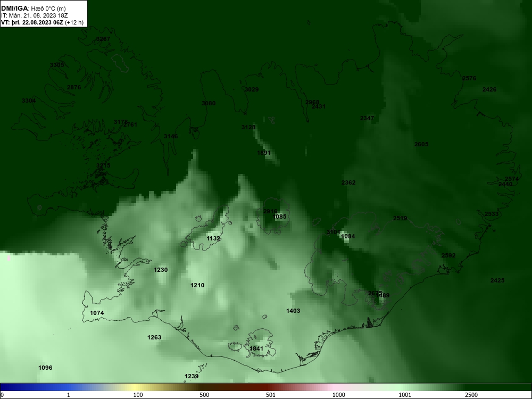Click the map value 1403
Screen dimensions: 532x399
(293, 311)
